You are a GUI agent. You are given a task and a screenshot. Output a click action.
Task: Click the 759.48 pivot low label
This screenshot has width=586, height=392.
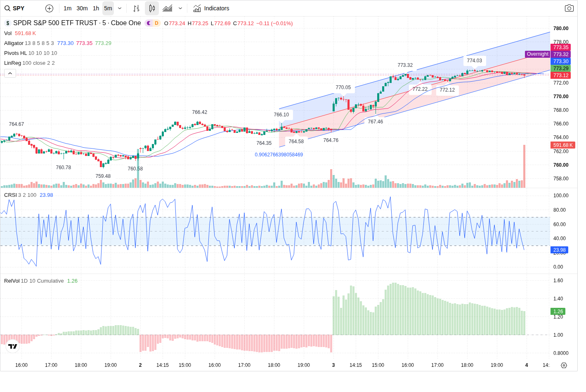103,176
